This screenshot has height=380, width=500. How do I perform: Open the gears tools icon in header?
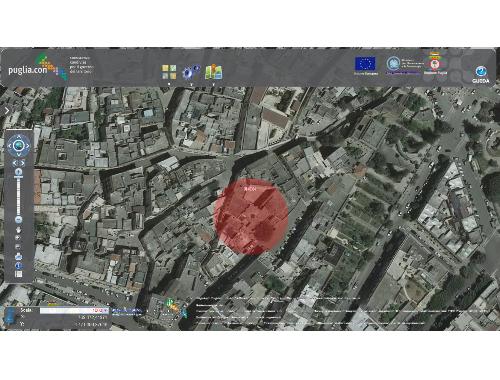click(191, 72)
